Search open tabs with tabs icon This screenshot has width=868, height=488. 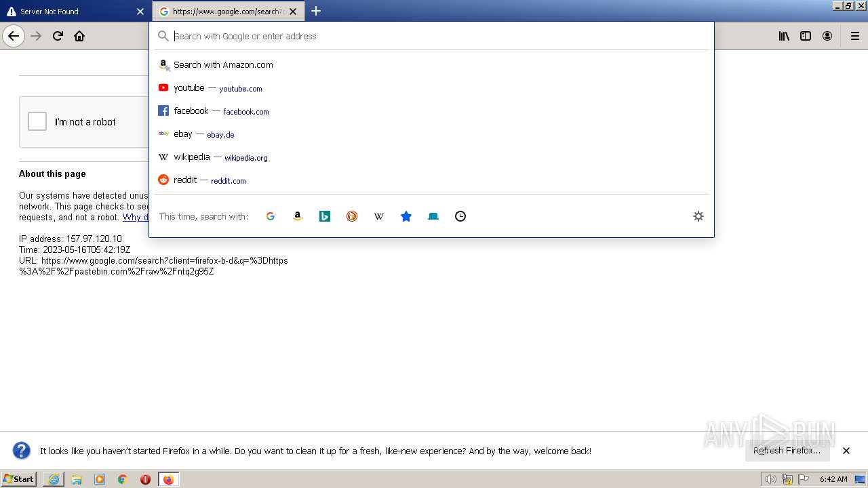point(433,216)
